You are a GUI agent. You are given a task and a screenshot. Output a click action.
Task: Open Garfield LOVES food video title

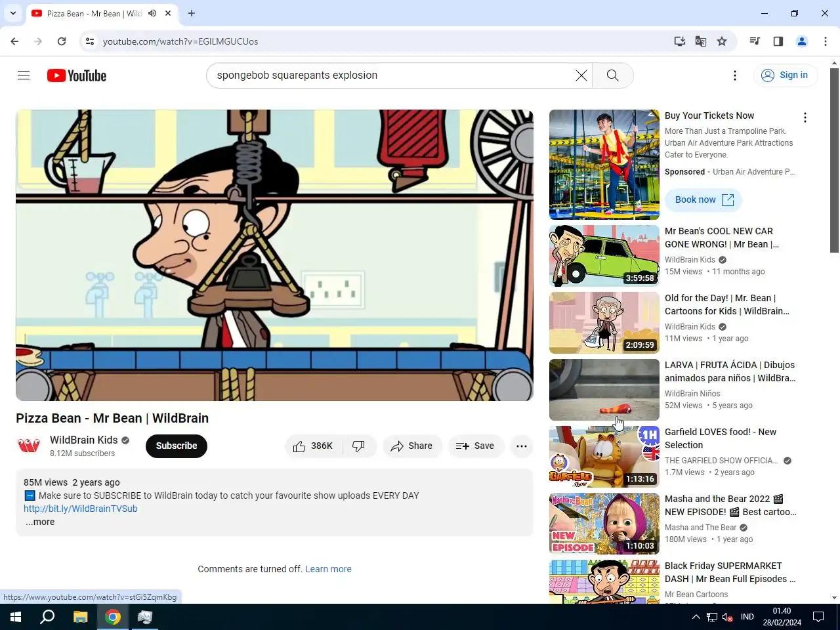click(x=721, y=438)
